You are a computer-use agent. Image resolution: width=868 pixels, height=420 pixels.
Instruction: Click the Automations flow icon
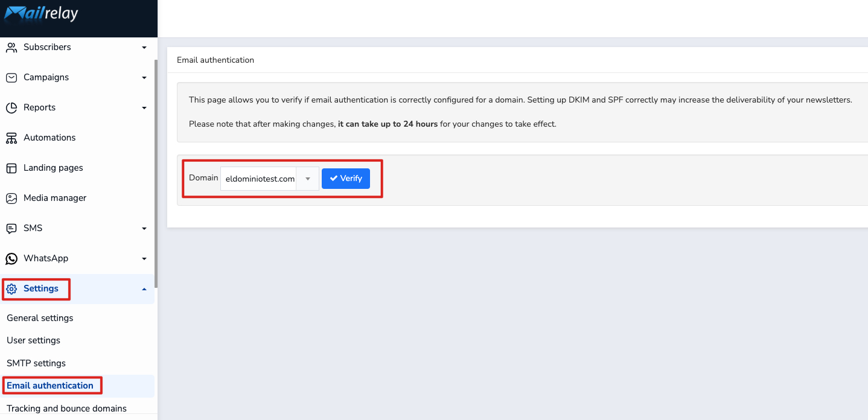pos(11,138)
